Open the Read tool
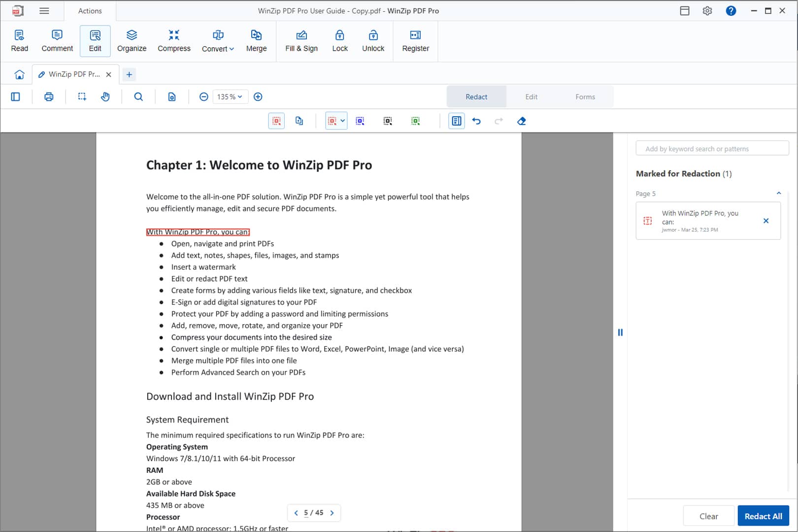The height and width of the screenshot is (532, 798). click(x=19, y=41)
